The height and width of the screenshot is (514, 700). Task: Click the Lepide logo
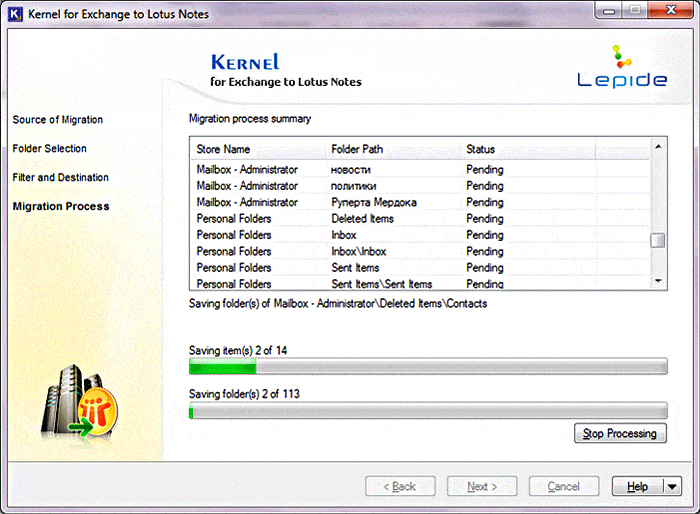tap(622, 66)
